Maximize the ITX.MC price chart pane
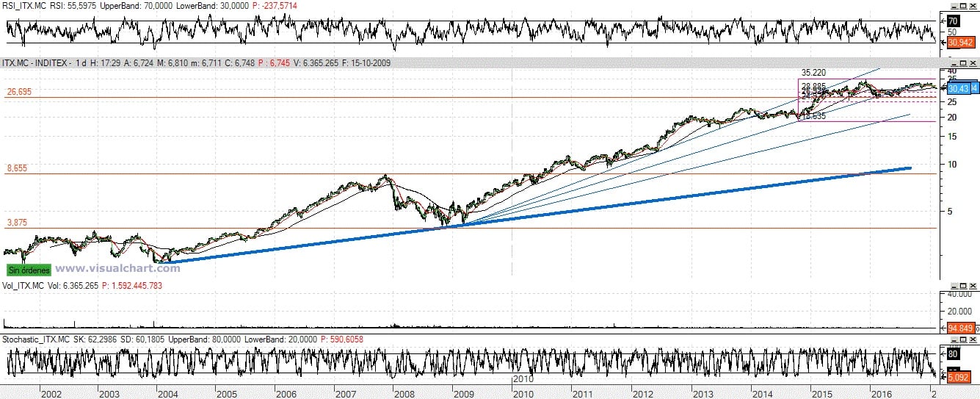Viewport: 980px width, 399px height. pos(963,63)
